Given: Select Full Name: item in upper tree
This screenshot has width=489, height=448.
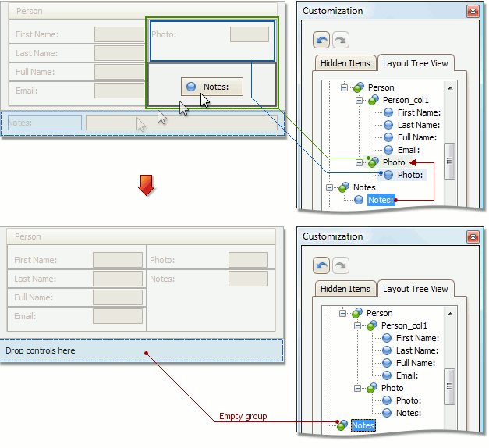Looking at the screenshot, I should (x=417, y=137).
